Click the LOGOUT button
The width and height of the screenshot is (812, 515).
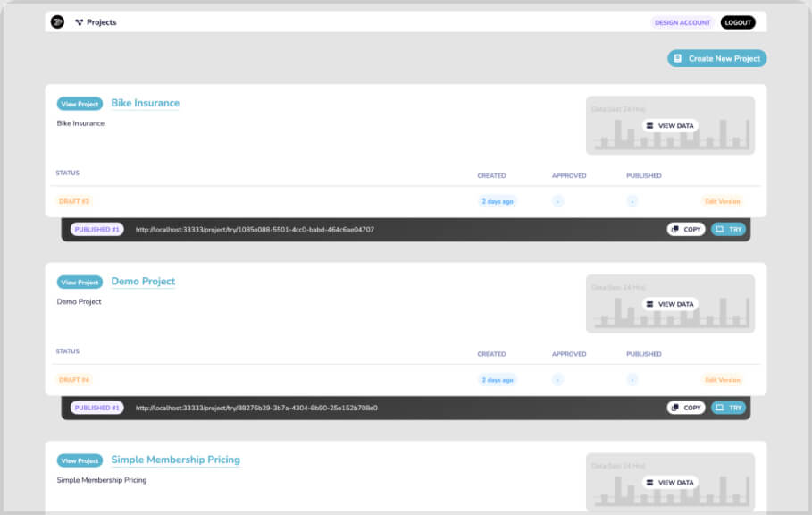tap(738, 22)
